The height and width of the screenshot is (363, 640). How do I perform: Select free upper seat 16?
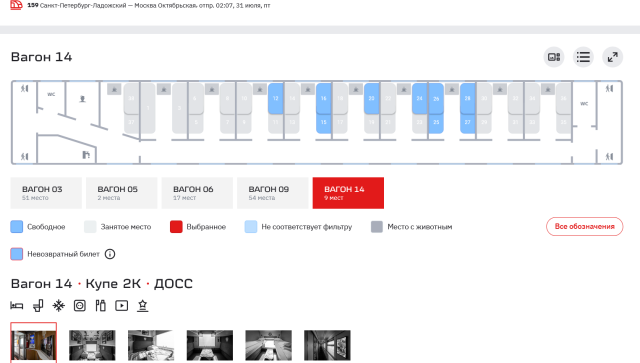324,98
